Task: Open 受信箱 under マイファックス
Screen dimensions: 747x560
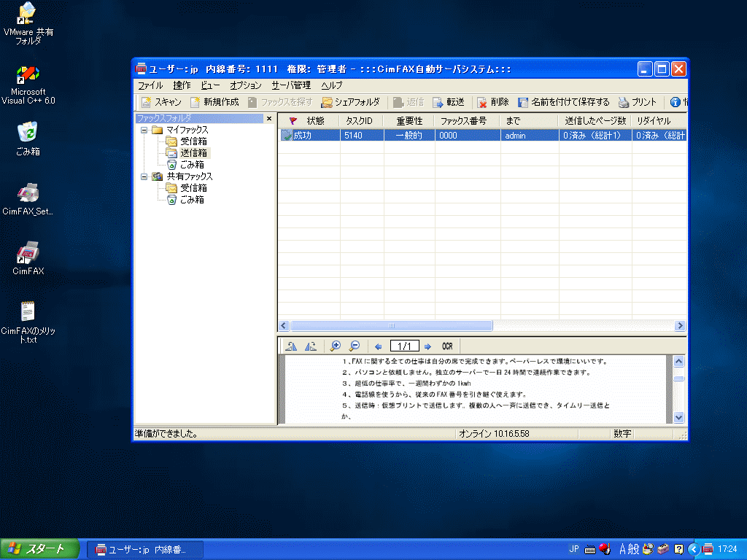Action: [x=193, y=141]
